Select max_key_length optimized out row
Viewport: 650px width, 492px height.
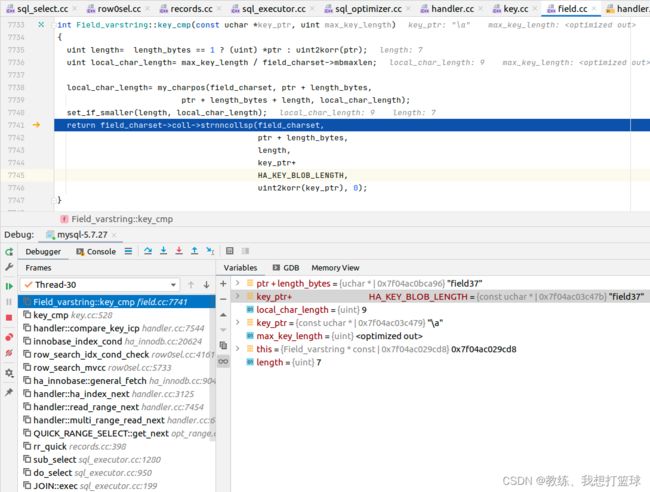click(x=440, y=336)
